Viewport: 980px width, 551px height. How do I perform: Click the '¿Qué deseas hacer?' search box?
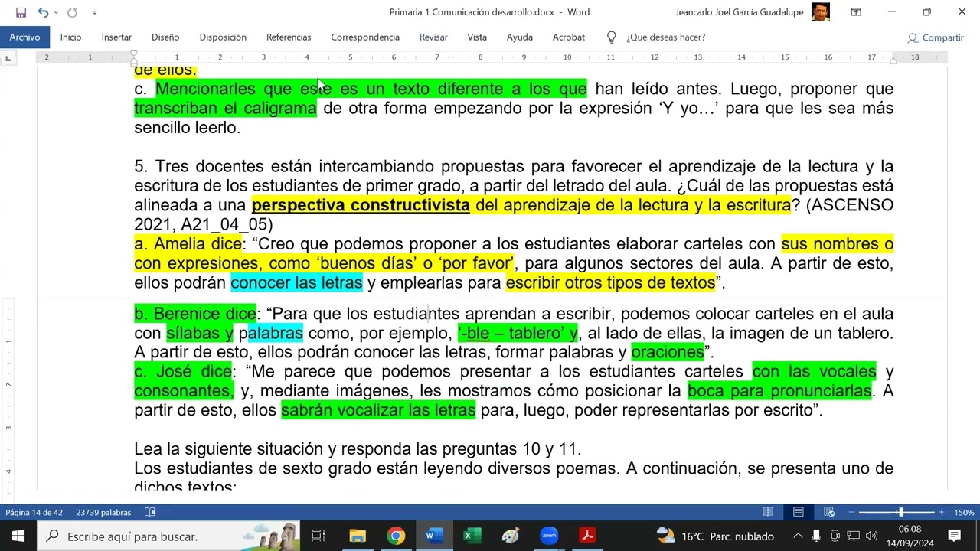click(665, 37)
